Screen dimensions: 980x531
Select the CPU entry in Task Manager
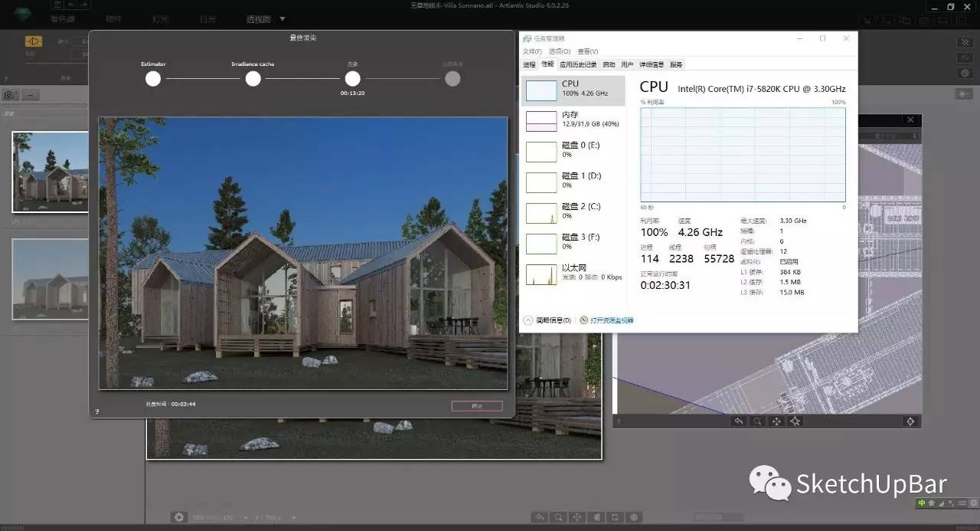pos(573,90)
